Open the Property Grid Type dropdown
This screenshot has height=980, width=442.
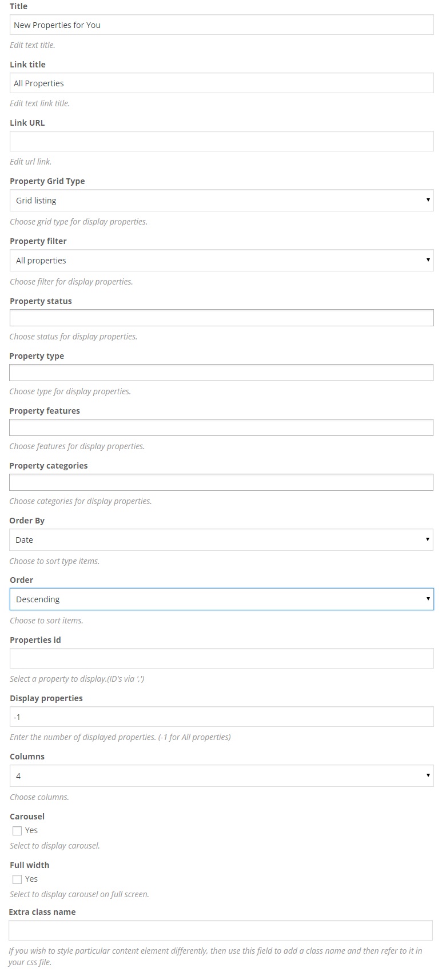pyautogui.click(x=221, y=201)
